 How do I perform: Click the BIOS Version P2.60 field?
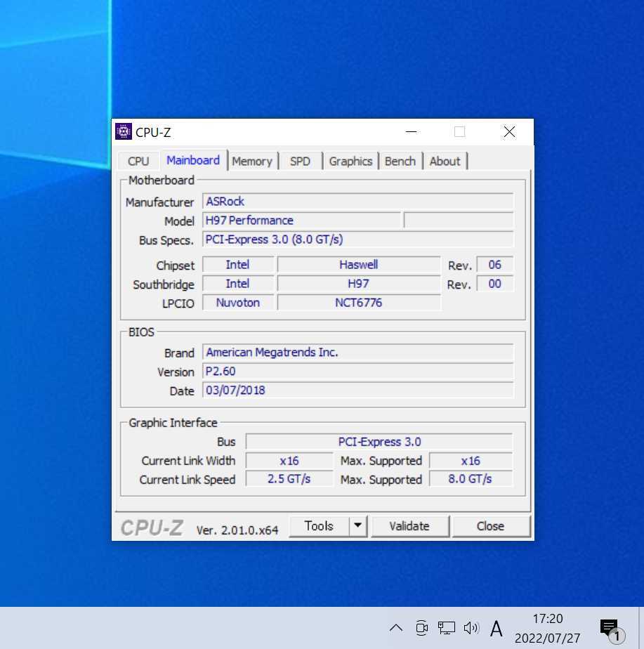coord(358,372)
